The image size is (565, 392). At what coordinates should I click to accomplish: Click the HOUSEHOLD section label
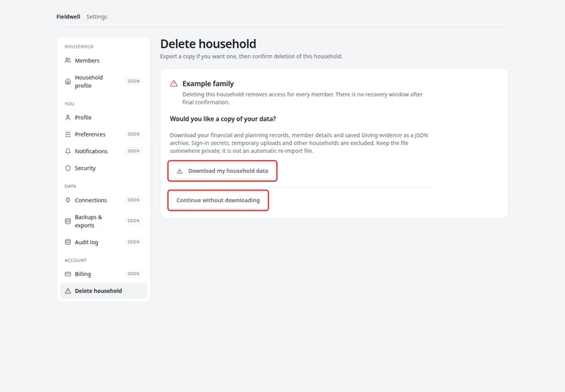coord(79,46)
